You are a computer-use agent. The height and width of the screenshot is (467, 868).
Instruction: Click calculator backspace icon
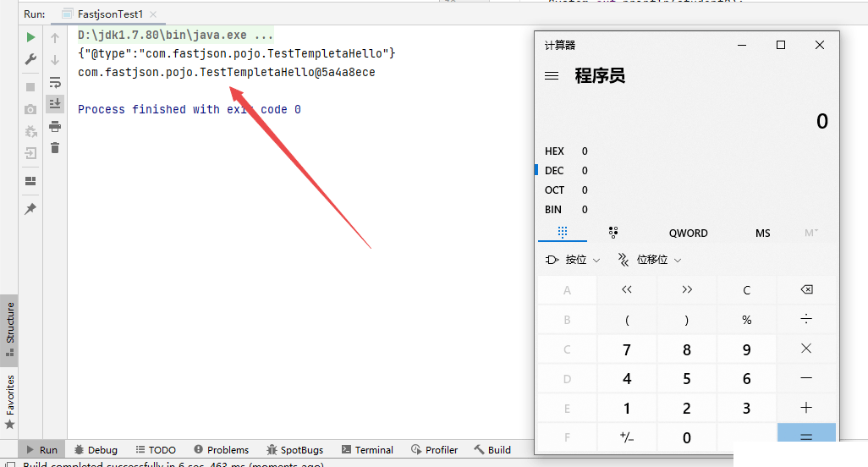pos(806,289)
